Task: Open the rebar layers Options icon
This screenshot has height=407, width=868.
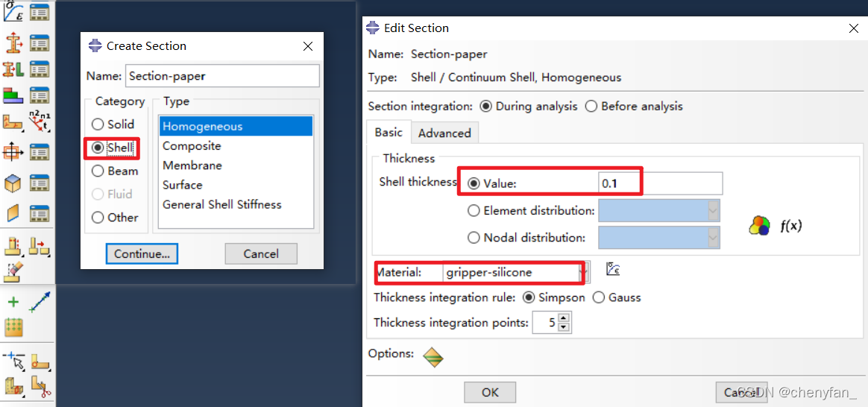Action: (x=433, y=357)
